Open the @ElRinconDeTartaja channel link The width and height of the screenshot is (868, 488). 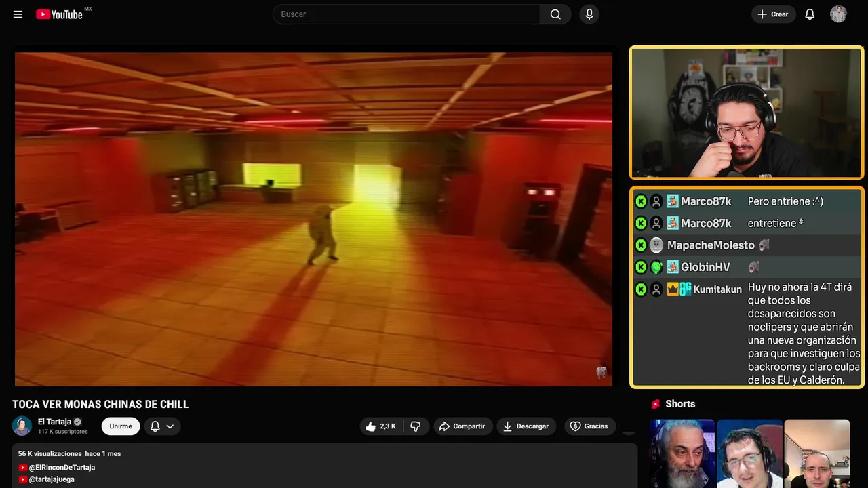point(61,468)
